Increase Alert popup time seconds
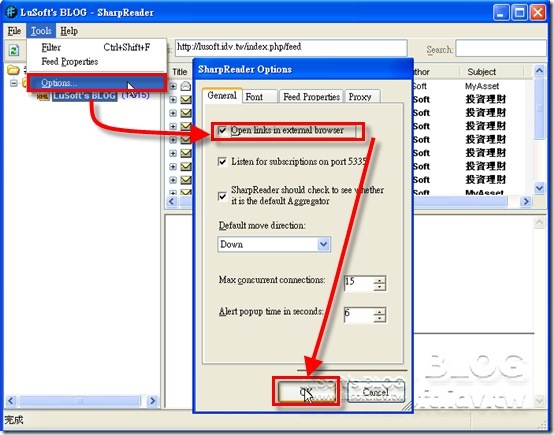This screenshot has width=554, height=435. (x=379, y=311)
